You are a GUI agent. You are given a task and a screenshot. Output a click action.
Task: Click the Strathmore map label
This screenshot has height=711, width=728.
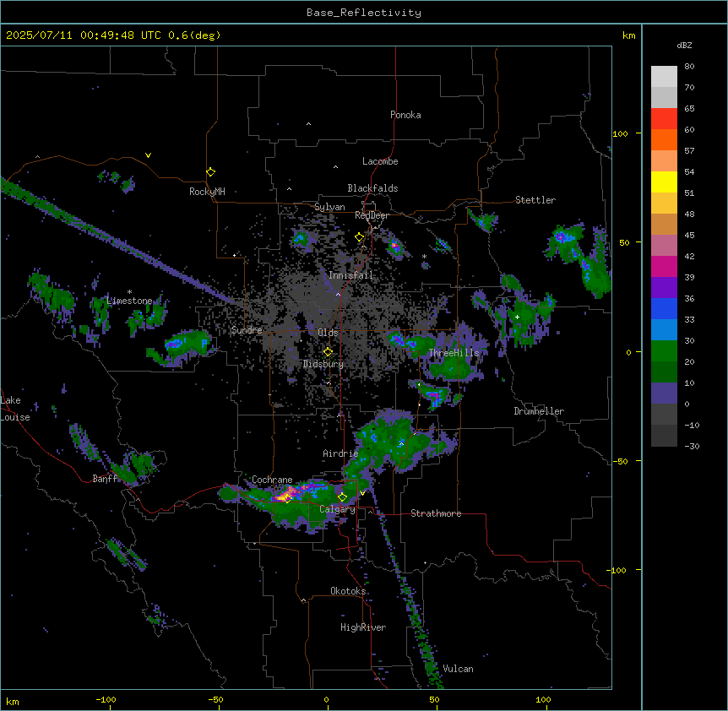(436, 513)
